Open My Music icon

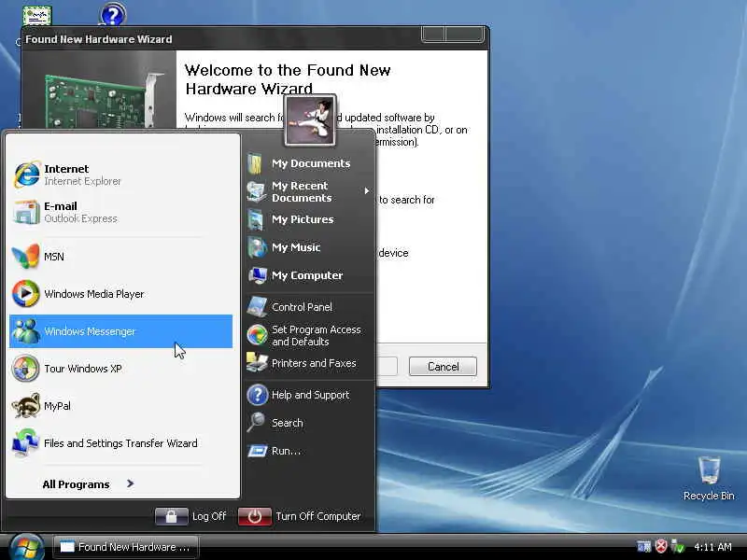click(x=256, y=247)
